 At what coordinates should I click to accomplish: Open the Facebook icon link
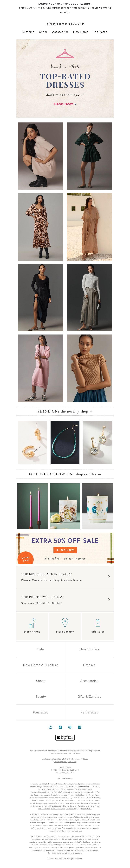(x=80, y=727)
